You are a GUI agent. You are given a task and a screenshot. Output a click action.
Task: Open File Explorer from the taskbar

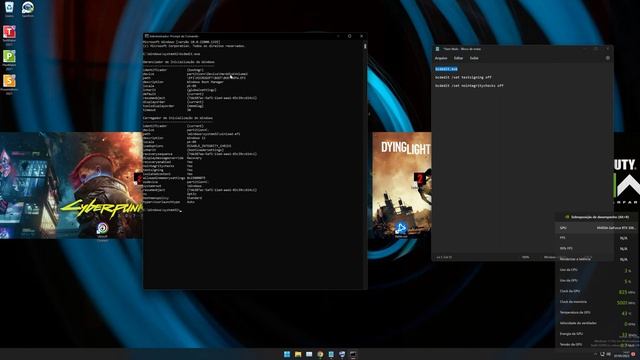click(x=298, y=354)
